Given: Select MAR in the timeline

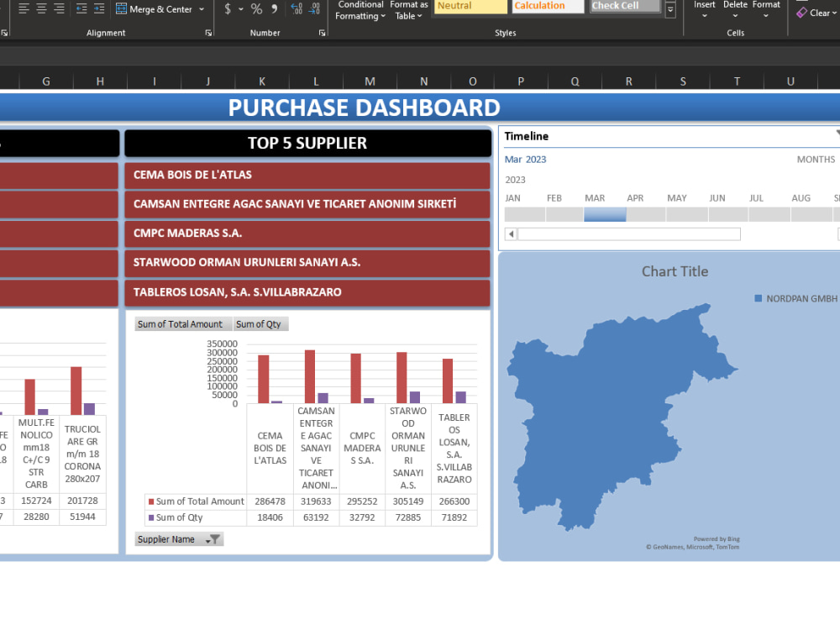Looking at the screenshot, I should tap(605, 214).
